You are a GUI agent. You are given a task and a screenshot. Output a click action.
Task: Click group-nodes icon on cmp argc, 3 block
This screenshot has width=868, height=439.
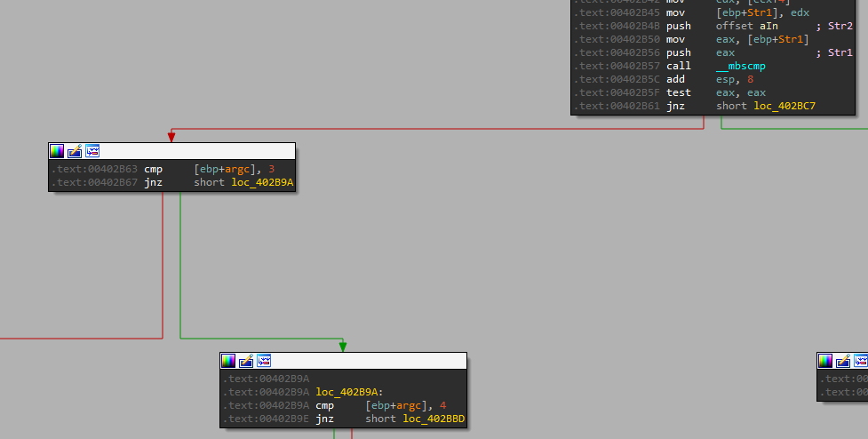92,151
